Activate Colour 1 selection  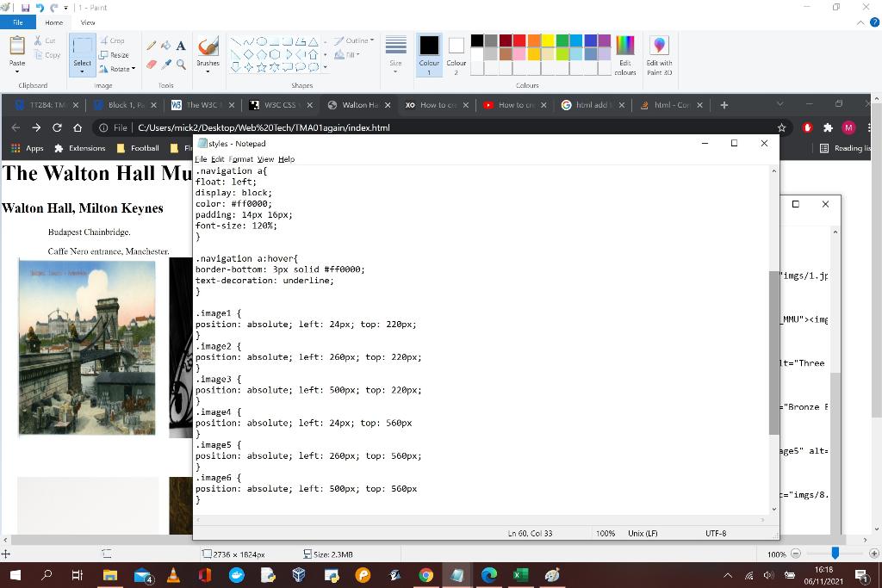[427, 52]
